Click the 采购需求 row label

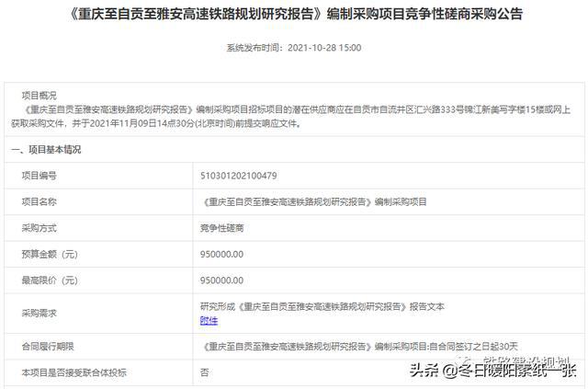point(39,313)
